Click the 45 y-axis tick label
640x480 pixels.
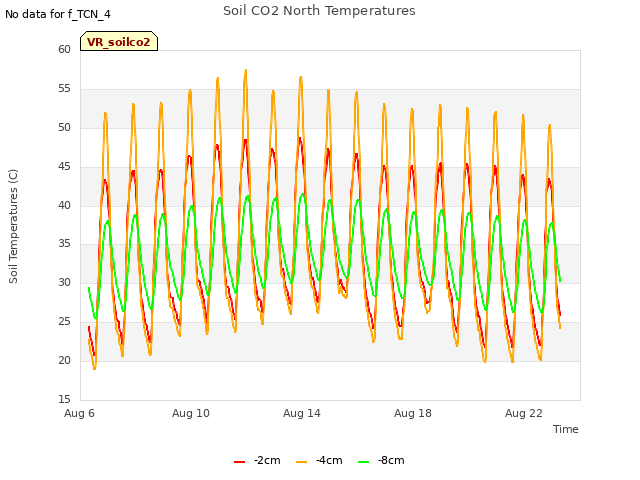point(64,167)
